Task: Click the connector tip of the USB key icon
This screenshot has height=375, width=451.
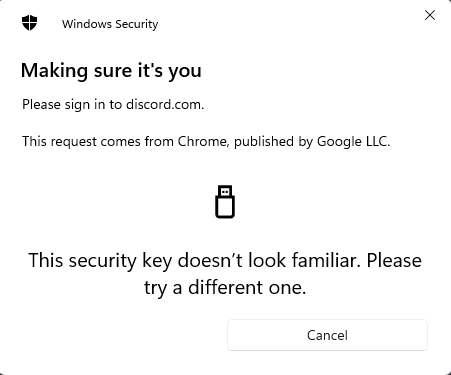Action: pyautogui.click(x=225, y=192)
